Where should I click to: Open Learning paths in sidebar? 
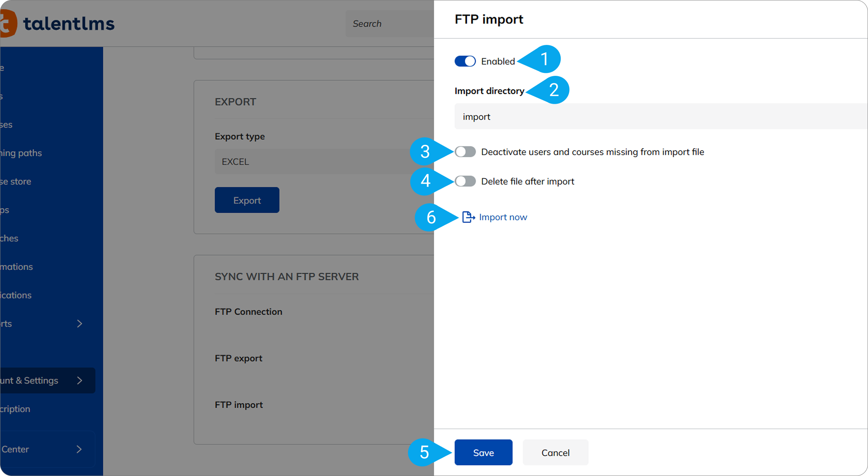click(21, 153)
